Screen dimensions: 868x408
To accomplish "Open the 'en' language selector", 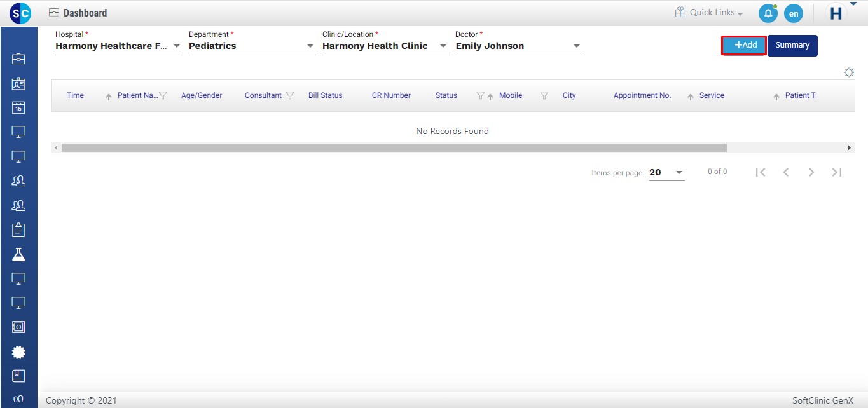I will click(793, 13).
